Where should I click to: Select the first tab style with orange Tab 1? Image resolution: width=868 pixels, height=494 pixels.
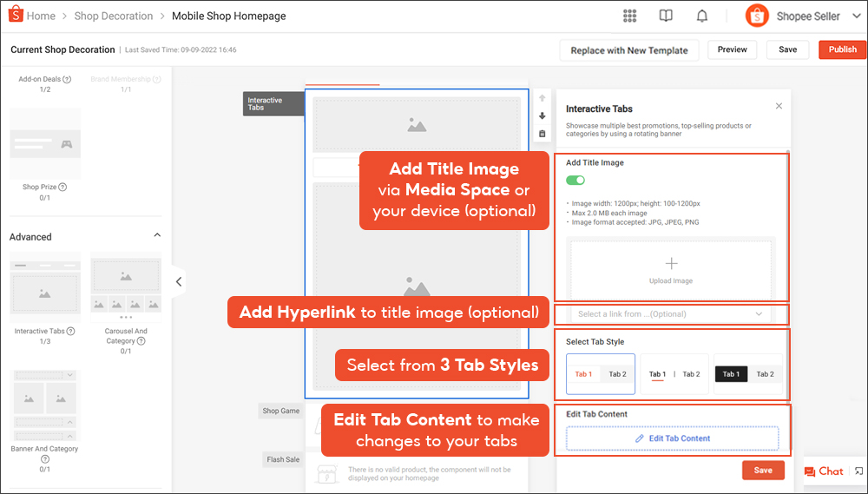(x=601, y=374)
